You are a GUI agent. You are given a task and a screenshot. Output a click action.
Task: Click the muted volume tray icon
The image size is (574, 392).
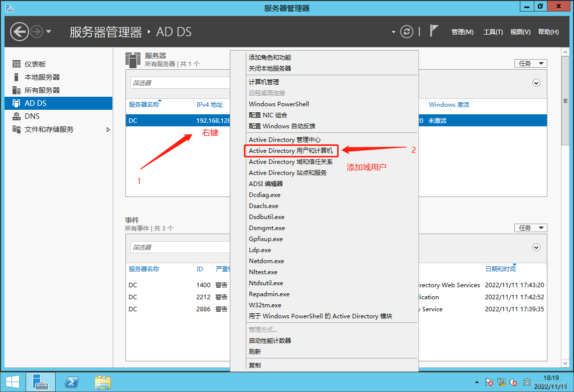513,382
